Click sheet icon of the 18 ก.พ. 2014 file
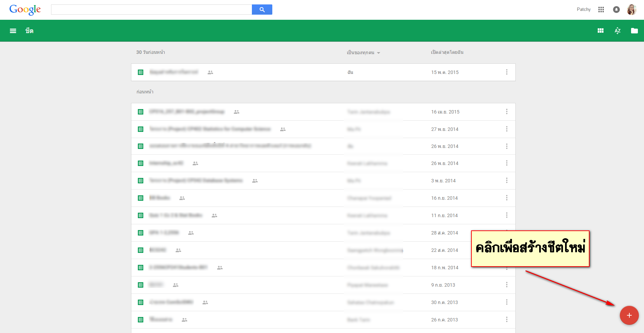 pos(141,268)
